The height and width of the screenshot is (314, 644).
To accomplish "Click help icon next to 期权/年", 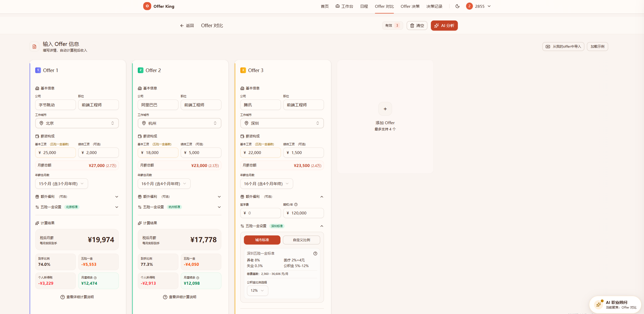I will click(x=296, y=205).
